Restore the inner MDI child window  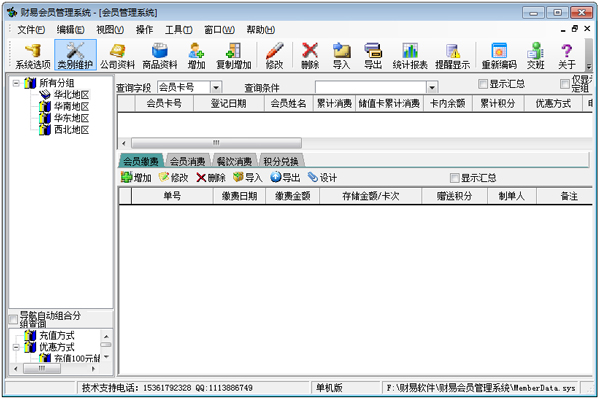[x=574, y=29]
